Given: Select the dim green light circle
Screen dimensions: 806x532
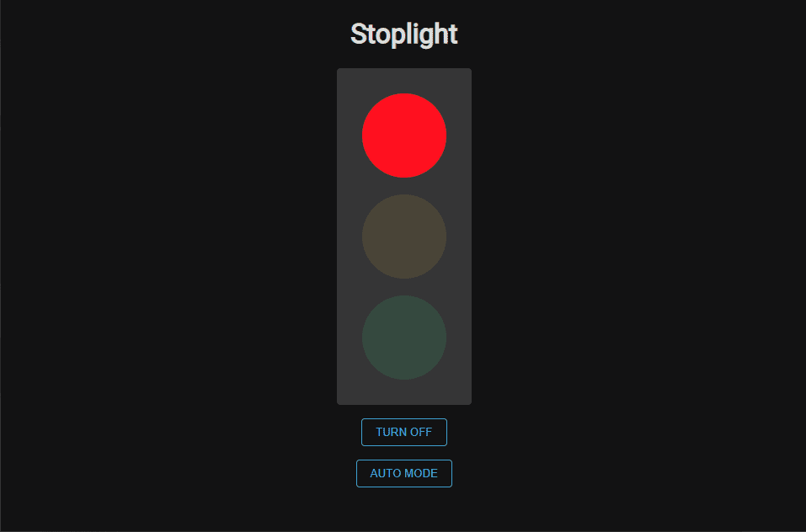Looking at the screenshot, I should (x=404, y=338).
